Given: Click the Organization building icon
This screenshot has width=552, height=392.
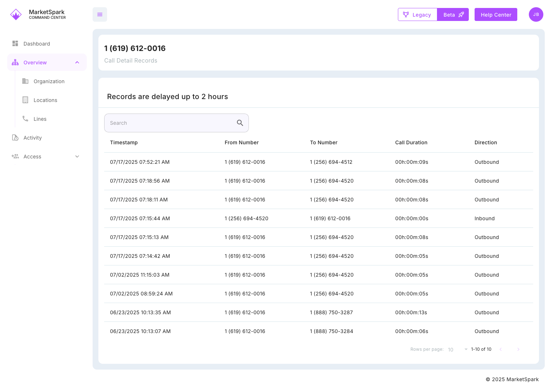Looking at the screenshot, I should [x=25, y=81].
